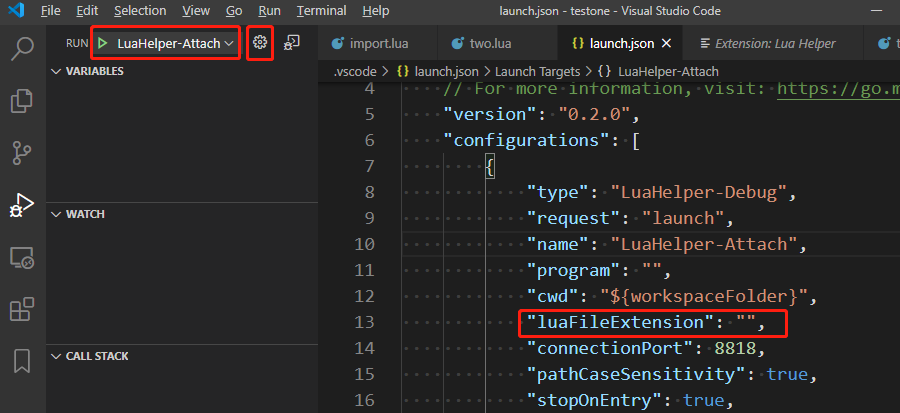Open the Run menu

[x=270, y=10]
